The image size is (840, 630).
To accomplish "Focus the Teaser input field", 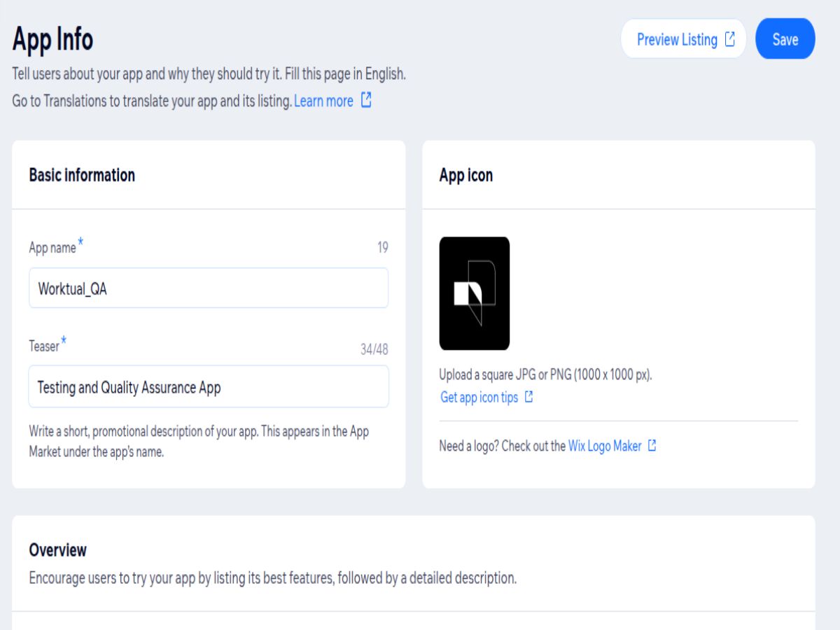I will point(209,386).
